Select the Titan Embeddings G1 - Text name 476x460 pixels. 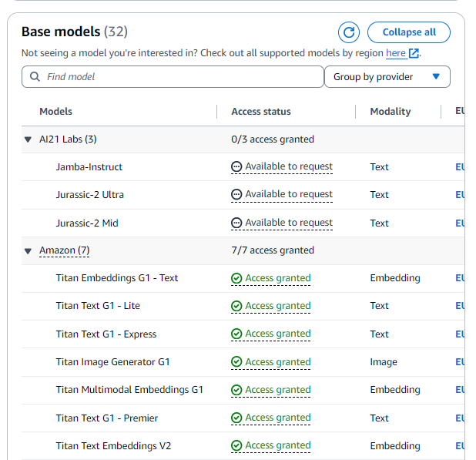(117, 278)
